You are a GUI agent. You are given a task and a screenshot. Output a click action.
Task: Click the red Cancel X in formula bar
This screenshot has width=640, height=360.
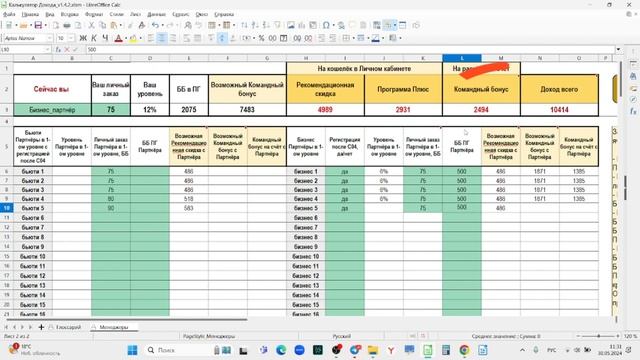click(67, 49)
